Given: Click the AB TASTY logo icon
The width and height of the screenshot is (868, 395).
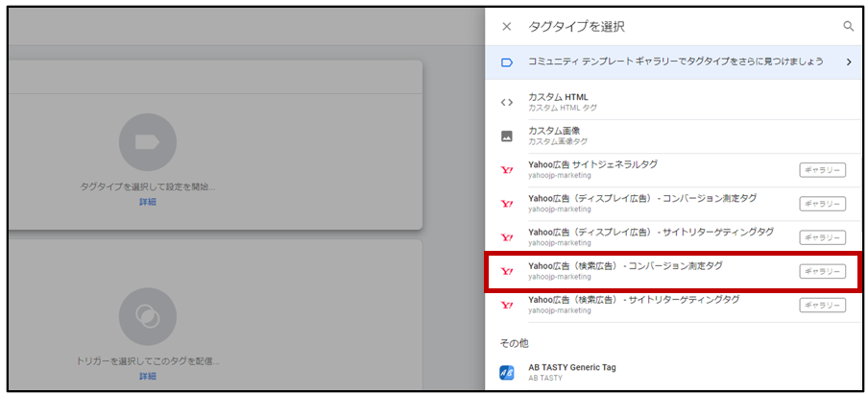Looking at the screenshot, I should (x=507, y=373).
